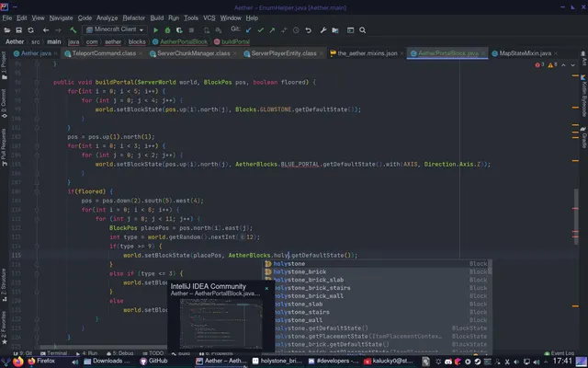This screenshot has width=588, height=368.
Task: Push commits with Git green arrow
Action: pos(272,30)
